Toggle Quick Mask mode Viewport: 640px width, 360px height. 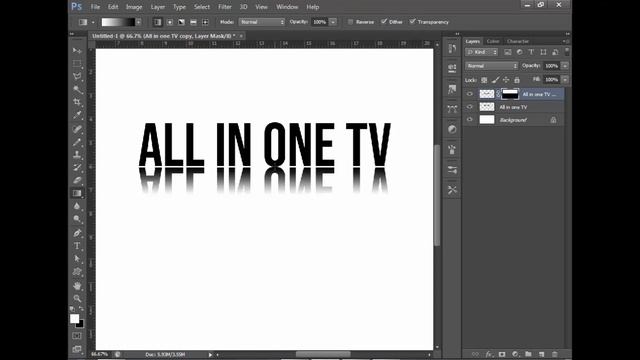pos(77,336)
